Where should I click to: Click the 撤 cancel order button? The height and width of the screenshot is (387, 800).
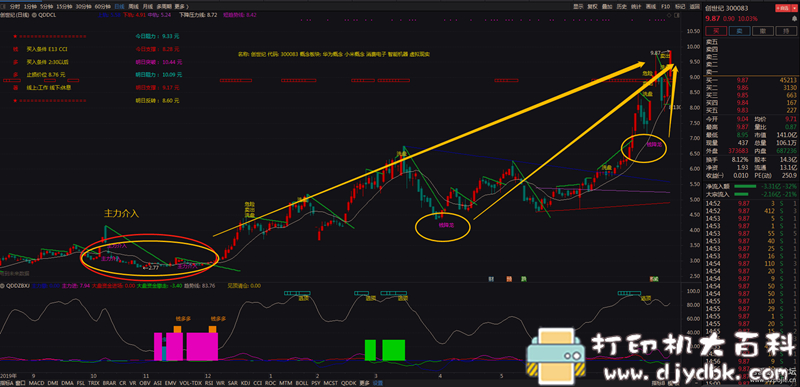pos(763,31)
